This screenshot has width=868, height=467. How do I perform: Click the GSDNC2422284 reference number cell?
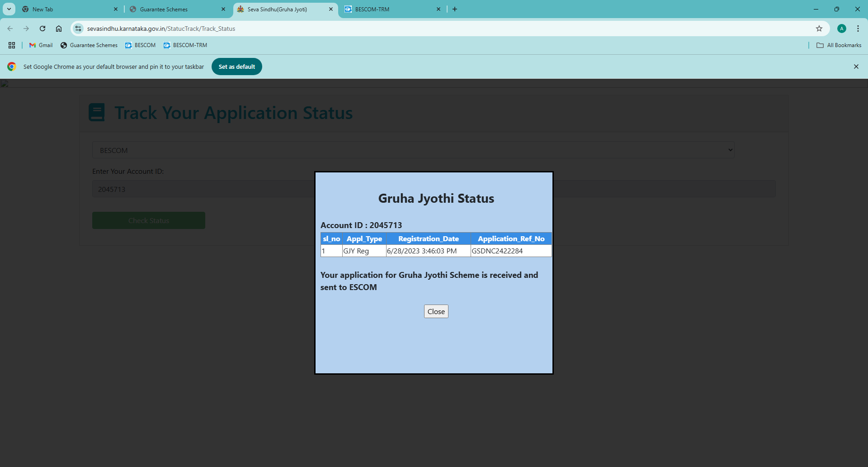click(511, 251)
